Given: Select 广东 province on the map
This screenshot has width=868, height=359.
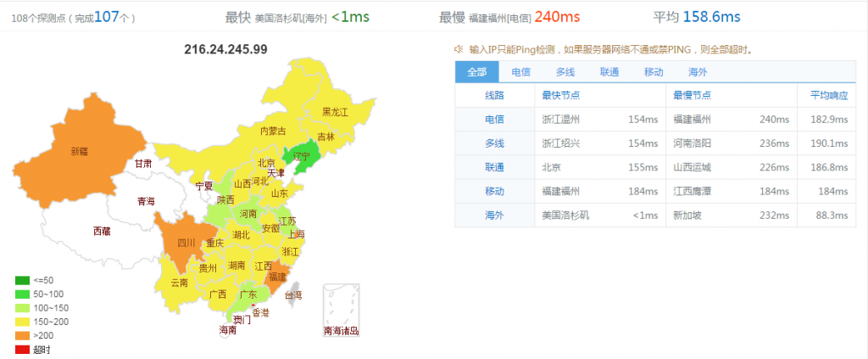Looking at the screenshot, I should click(248, 294).
